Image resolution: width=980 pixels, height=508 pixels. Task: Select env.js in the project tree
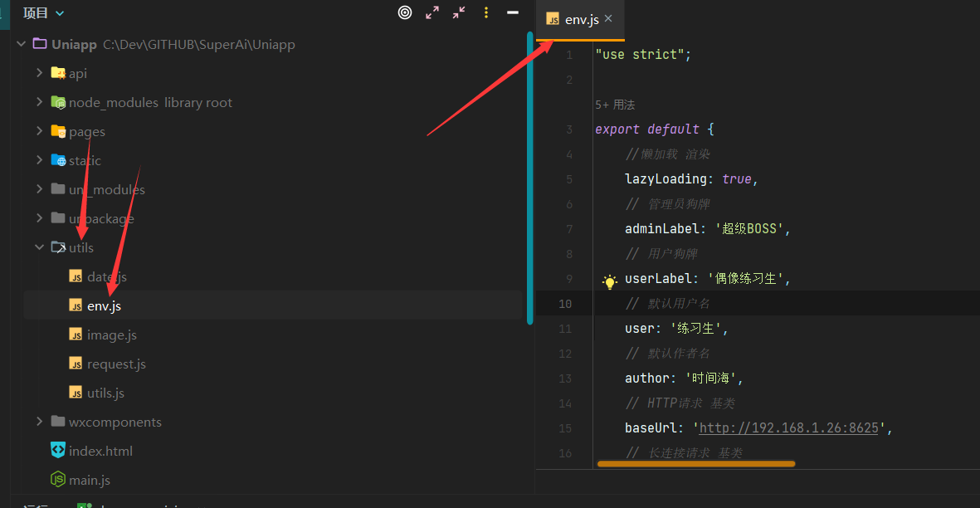point(273,305)
